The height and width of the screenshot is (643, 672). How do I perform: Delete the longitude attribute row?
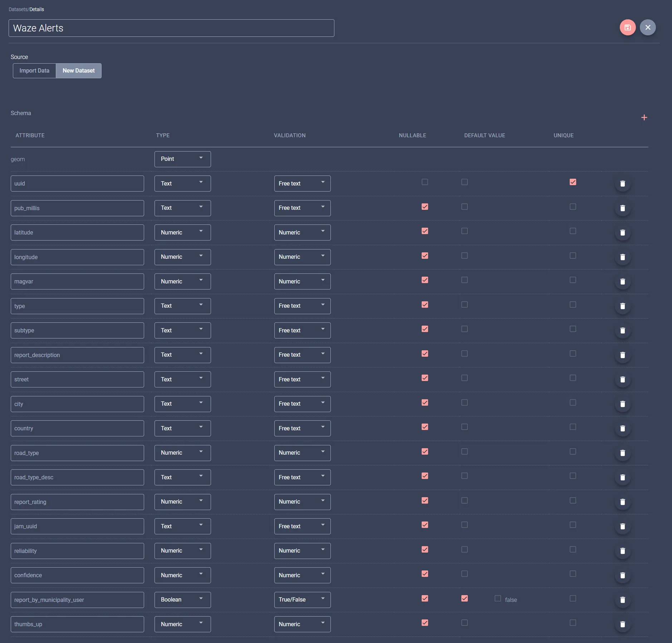tap(622, 257)
